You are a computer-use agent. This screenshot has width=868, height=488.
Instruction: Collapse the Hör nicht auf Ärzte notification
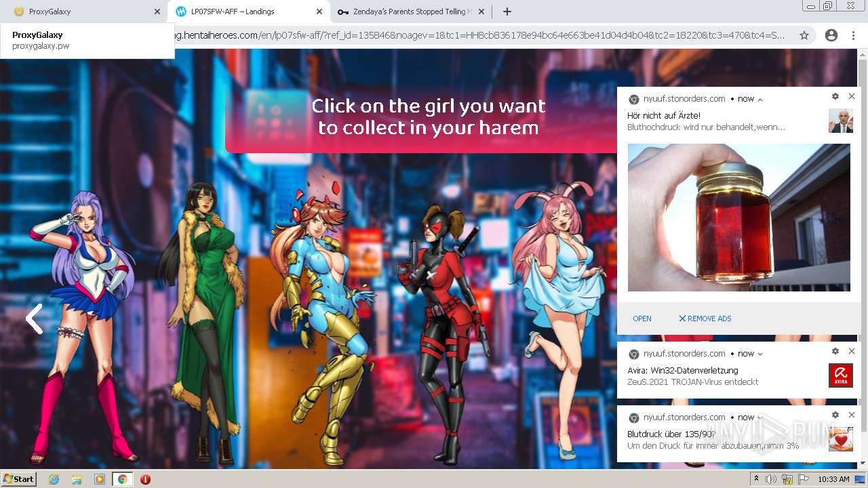[x=760, y=100]
